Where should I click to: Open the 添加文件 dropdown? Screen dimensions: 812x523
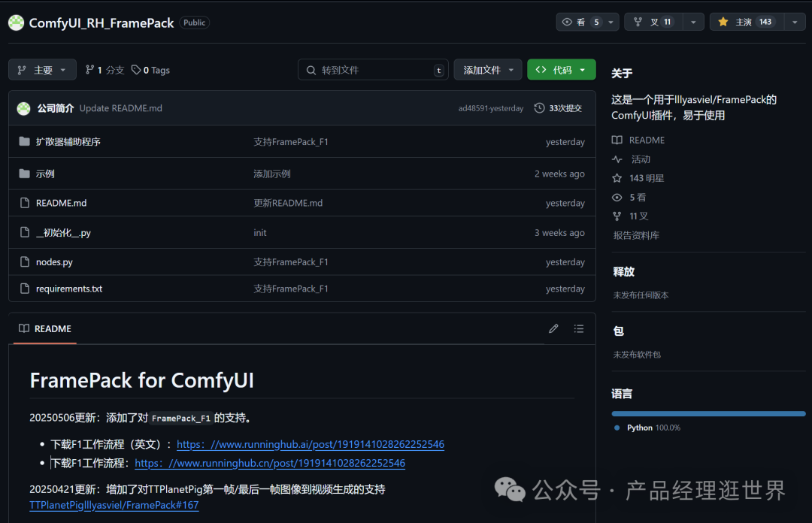pos(488,70)
